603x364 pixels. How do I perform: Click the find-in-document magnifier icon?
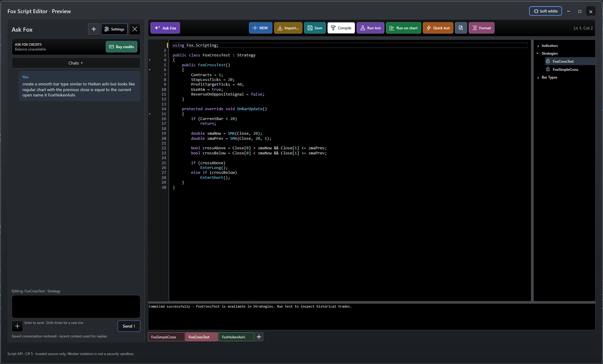click(x=461, y=28)
